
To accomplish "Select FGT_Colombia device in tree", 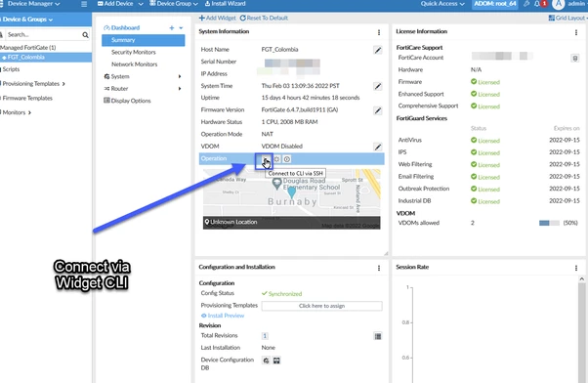I will click(x=46, y=58).
